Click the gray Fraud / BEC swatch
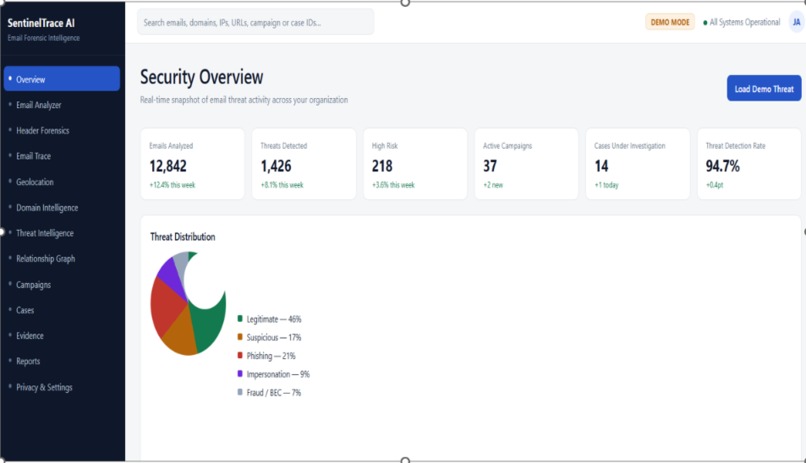 (240, 392)
